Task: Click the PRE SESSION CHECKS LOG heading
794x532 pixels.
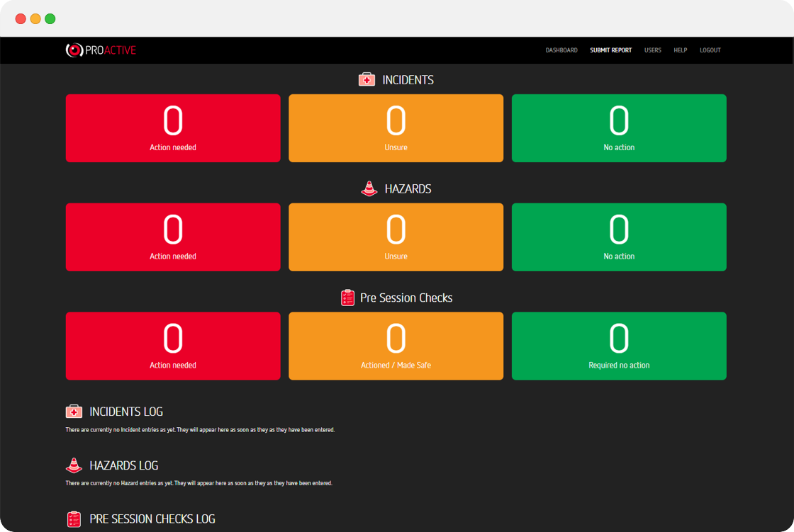Action: click(x=152, y=519)
